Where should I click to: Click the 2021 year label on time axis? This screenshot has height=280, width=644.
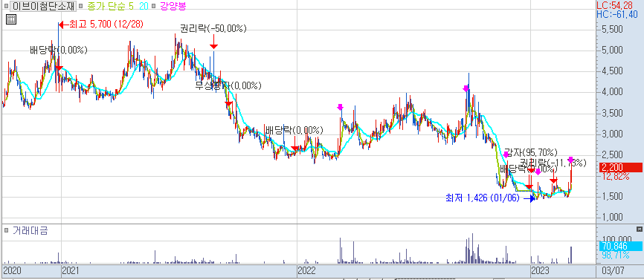71,271
